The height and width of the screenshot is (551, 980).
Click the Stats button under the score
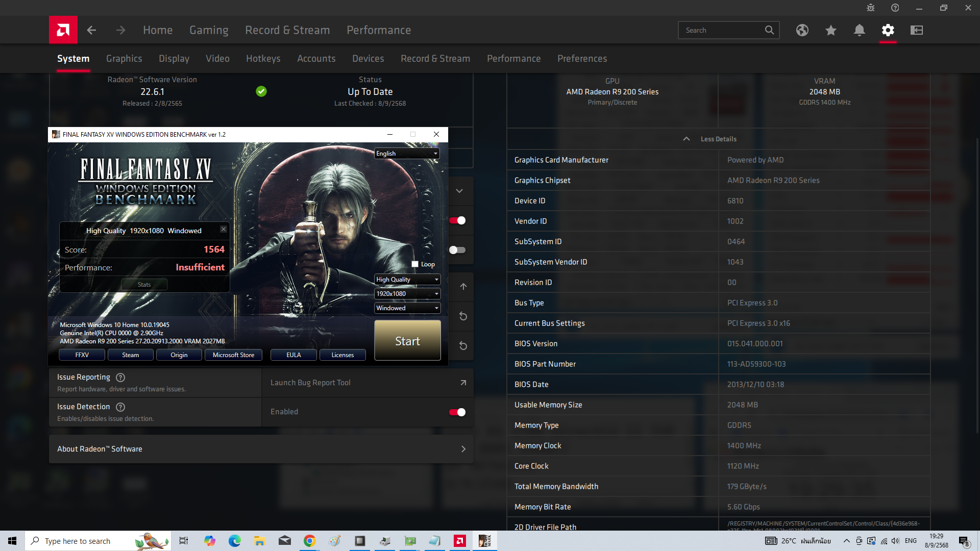(144, 285)
